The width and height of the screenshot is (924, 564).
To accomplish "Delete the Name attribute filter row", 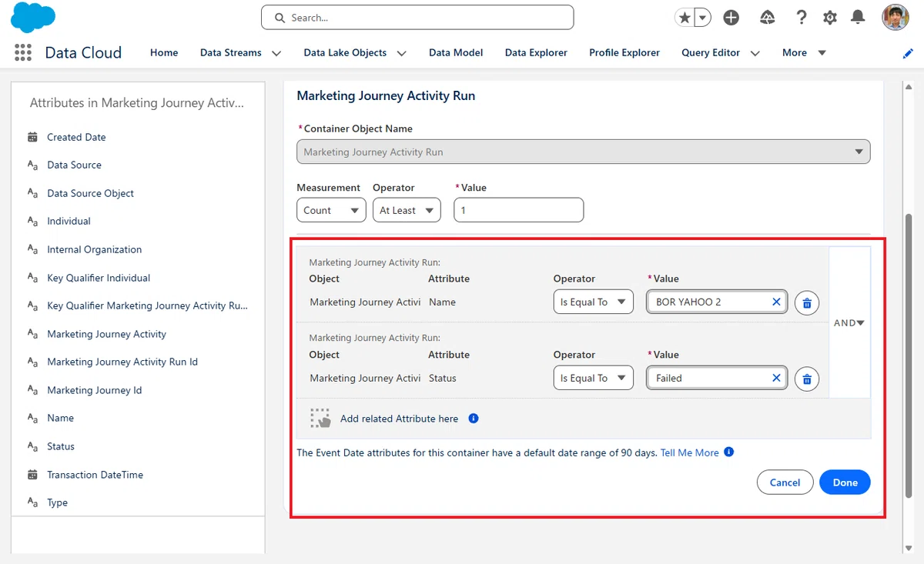I will pos(807,302).
